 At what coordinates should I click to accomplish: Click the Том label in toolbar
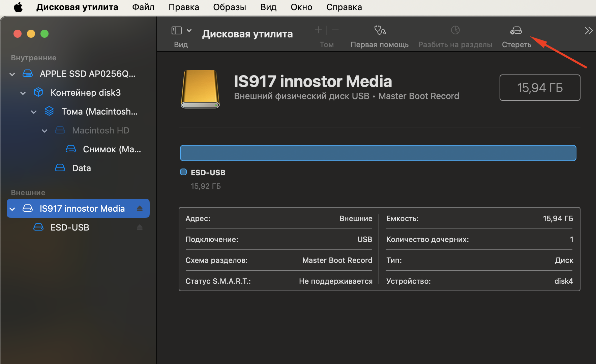(x=327, y=44)
